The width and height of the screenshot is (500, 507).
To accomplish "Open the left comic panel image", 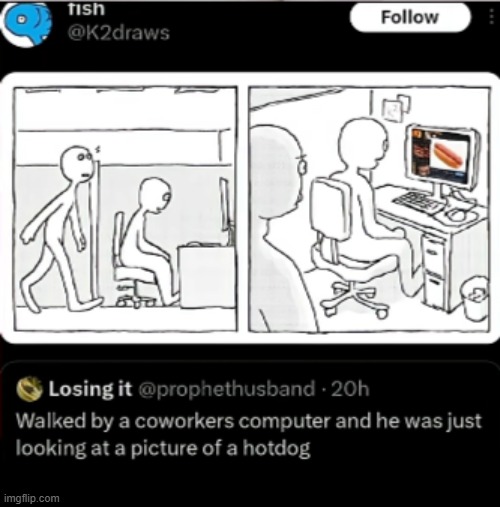I will [x=125, y=209].
